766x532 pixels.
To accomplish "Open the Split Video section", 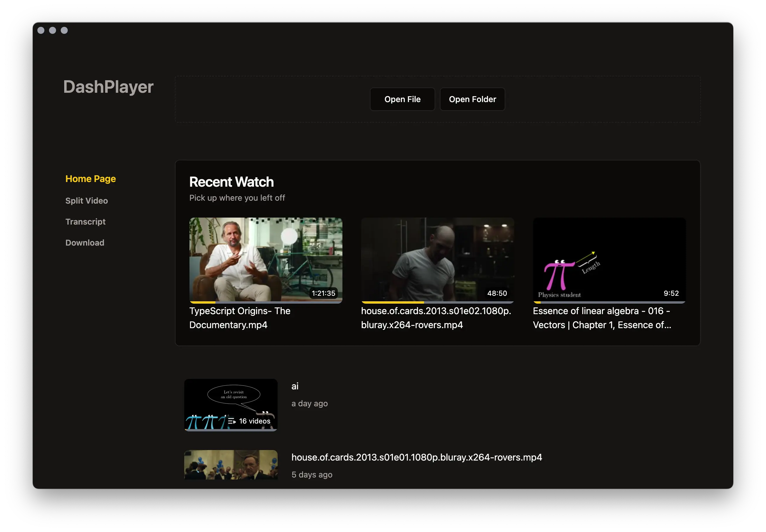I will tap(86, 201).
